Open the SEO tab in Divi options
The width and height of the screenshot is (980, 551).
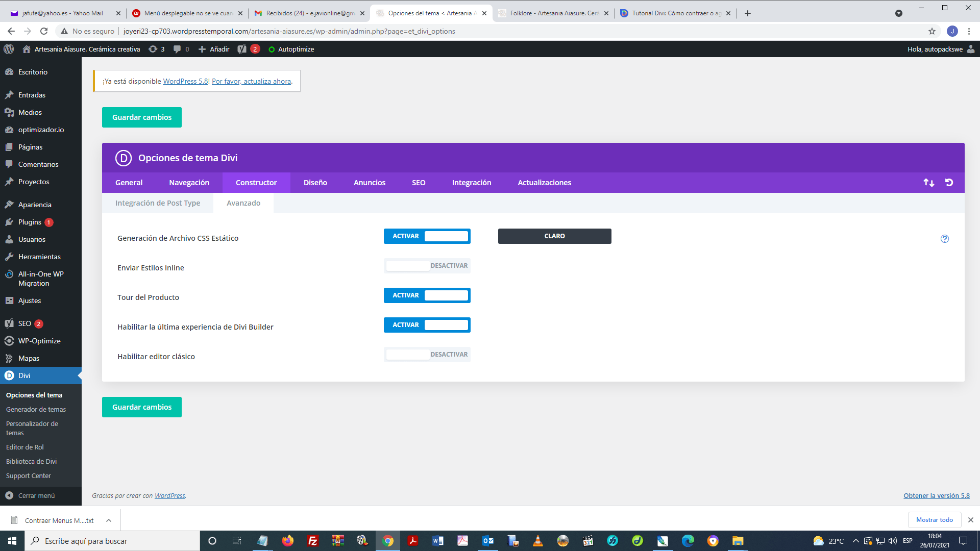click(419, 183)
